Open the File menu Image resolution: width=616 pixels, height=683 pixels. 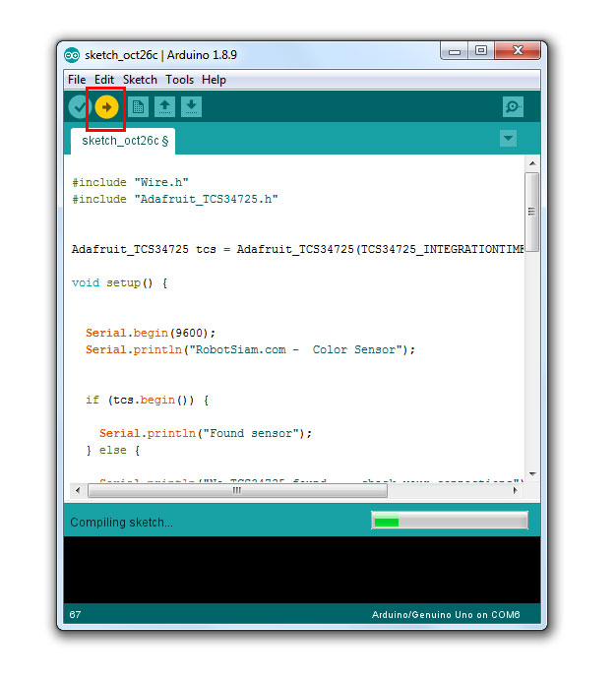[x=77, y=80]
